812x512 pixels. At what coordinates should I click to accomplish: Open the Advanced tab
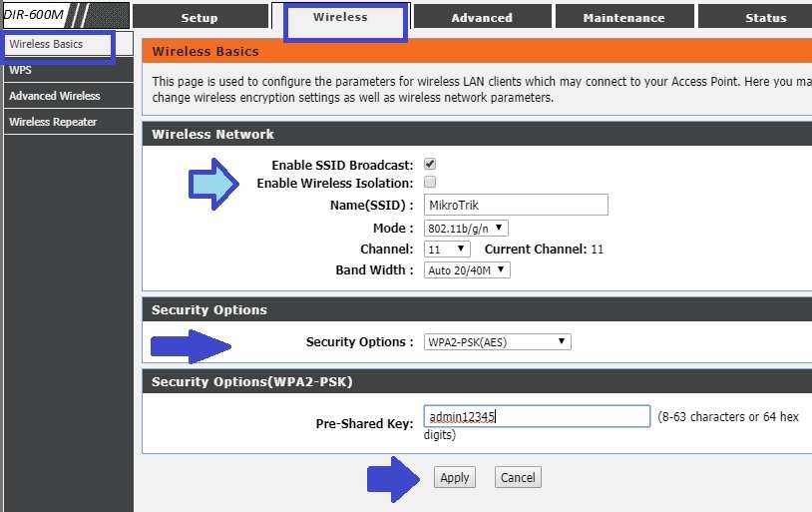coord(482,17)
